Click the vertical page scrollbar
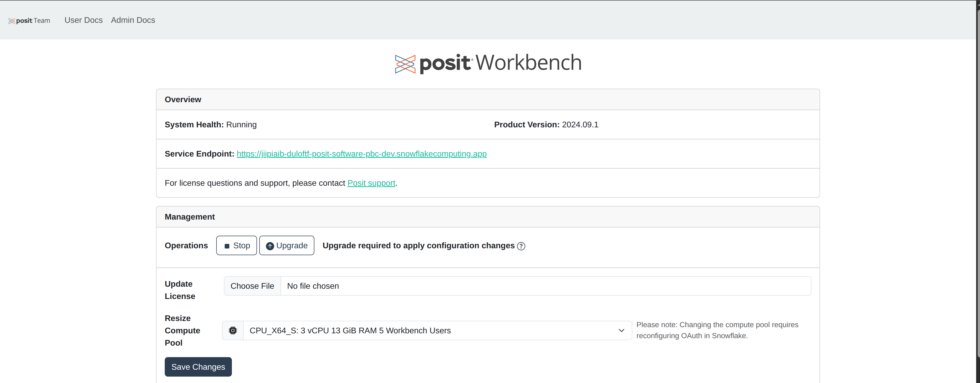Image resolution: width=980 pixels, height=383 pixels. [x=978, y=183]
